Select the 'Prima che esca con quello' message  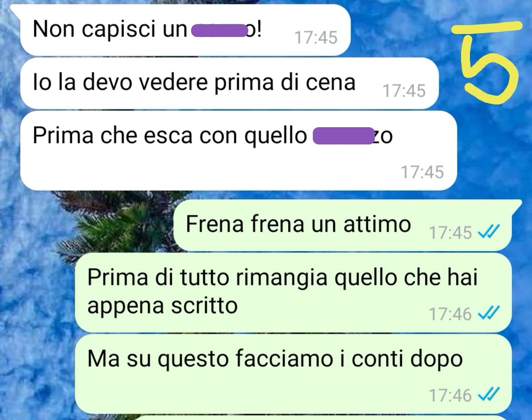coord(238,150)
